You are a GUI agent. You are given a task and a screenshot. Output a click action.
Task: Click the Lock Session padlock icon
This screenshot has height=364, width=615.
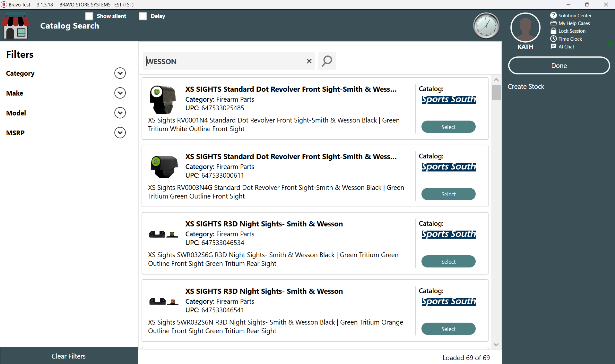(x=553, y=31)
